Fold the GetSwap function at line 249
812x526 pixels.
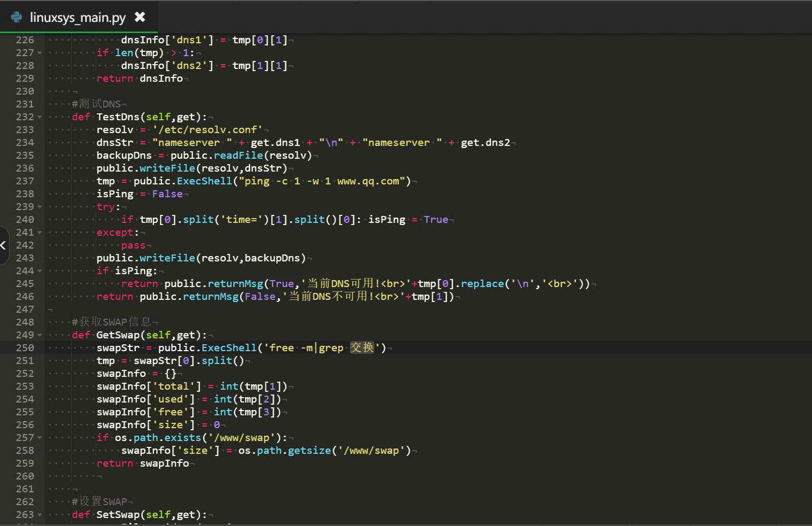[40, 335]
